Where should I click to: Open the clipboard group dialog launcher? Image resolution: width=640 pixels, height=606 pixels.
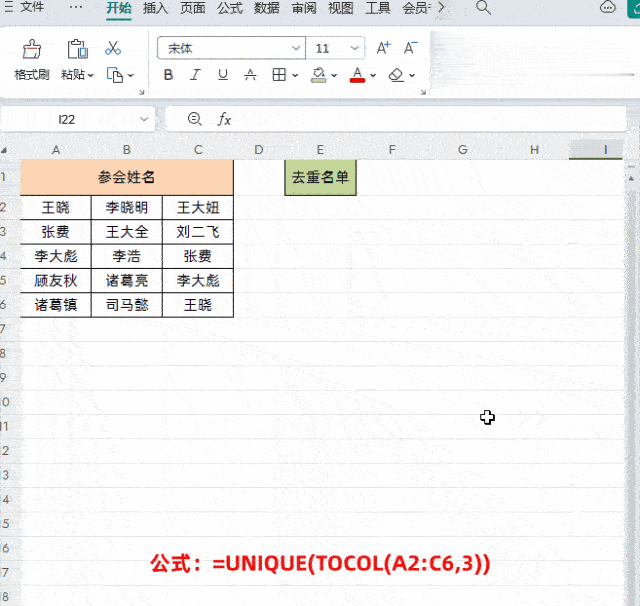point(142,92)
